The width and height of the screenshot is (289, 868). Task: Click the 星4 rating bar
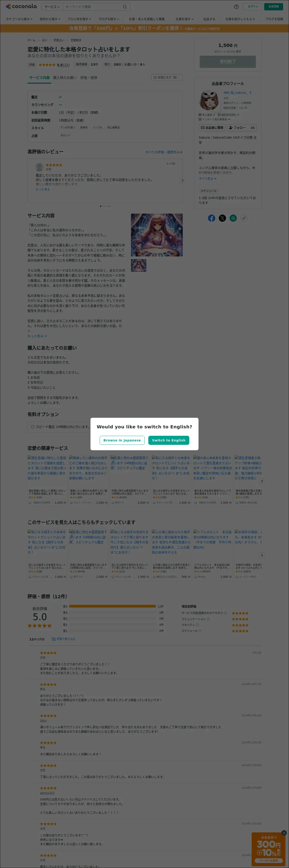113,613
